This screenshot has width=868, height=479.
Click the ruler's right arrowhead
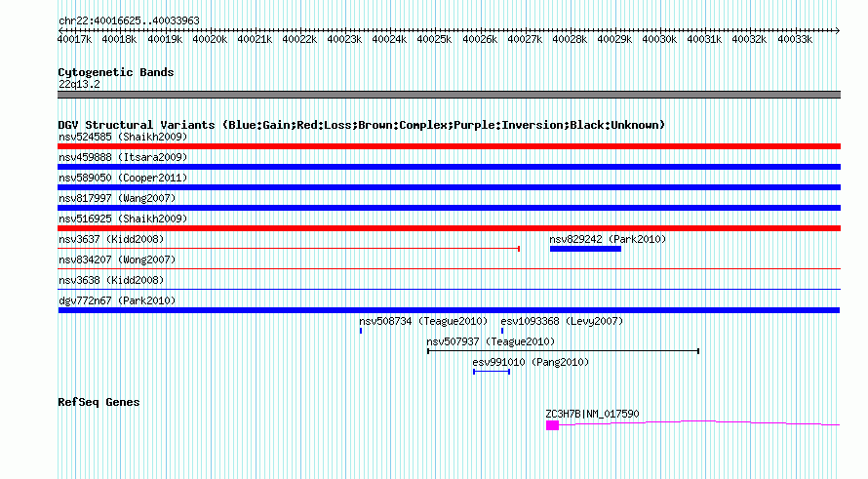coord(837,30)
